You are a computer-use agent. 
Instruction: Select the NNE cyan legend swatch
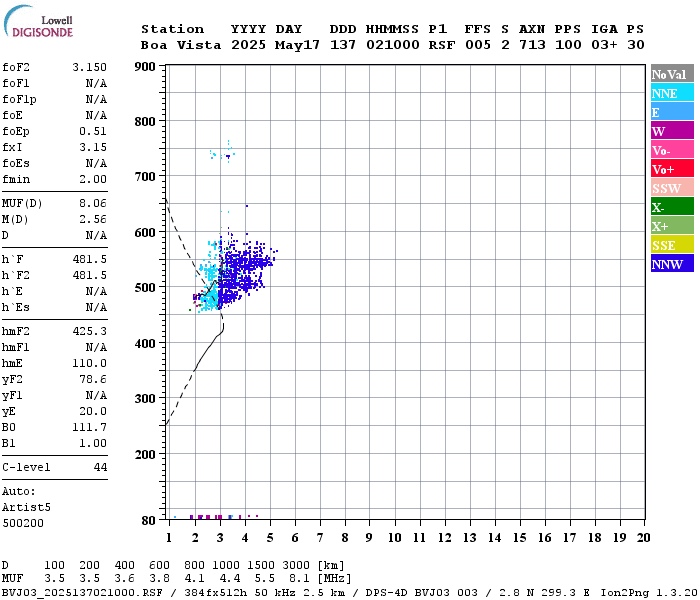click(672, 93)
